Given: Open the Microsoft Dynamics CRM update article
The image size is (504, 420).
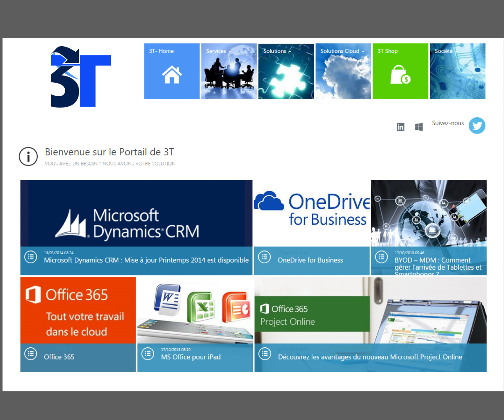Looking at the screenshot, I should pyautogui.click(x=146, y=260).
